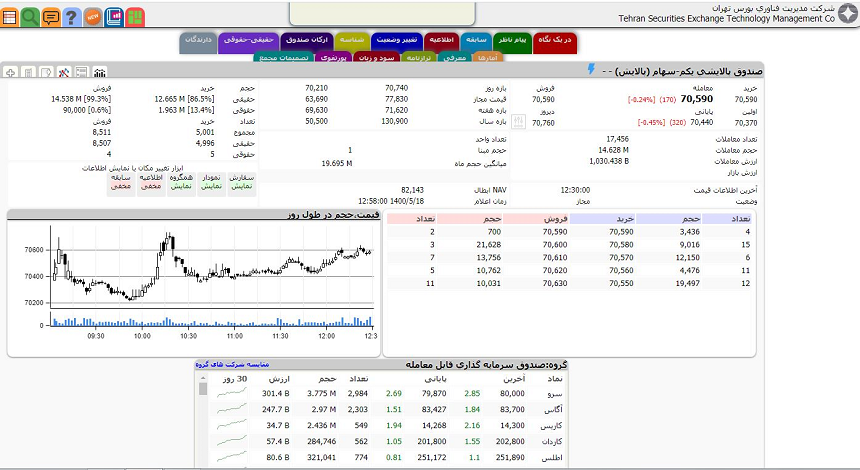Click the مقایسه شرکت های گروه link
Image resolution: width=860 pixels, height=470 pixels.
[232, 365]
